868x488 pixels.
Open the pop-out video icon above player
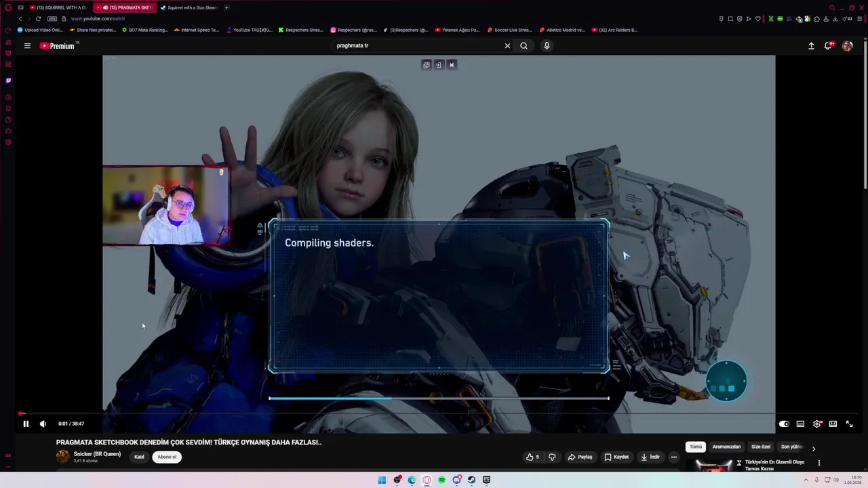[426, 65]
